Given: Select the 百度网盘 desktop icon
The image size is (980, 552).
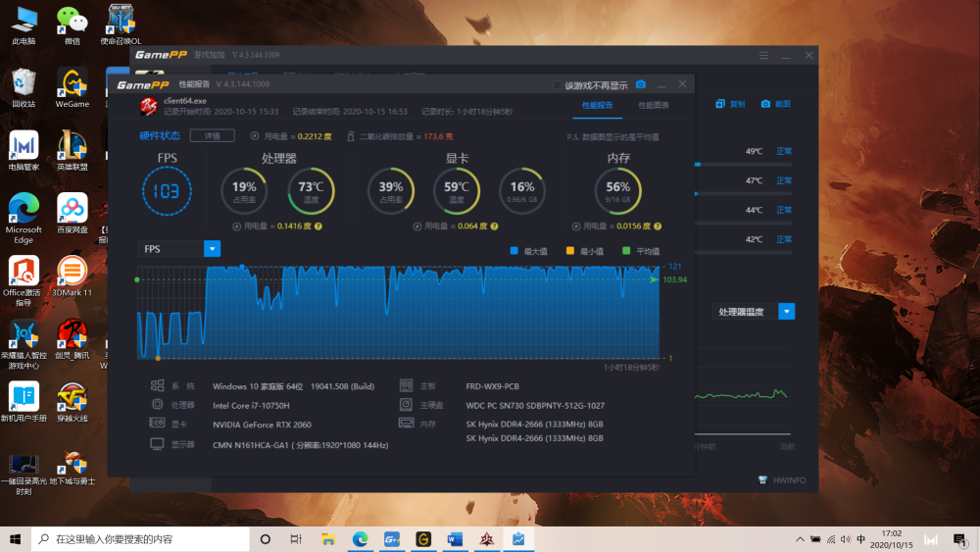Looking at the screenshot, I should coord(72,213).
